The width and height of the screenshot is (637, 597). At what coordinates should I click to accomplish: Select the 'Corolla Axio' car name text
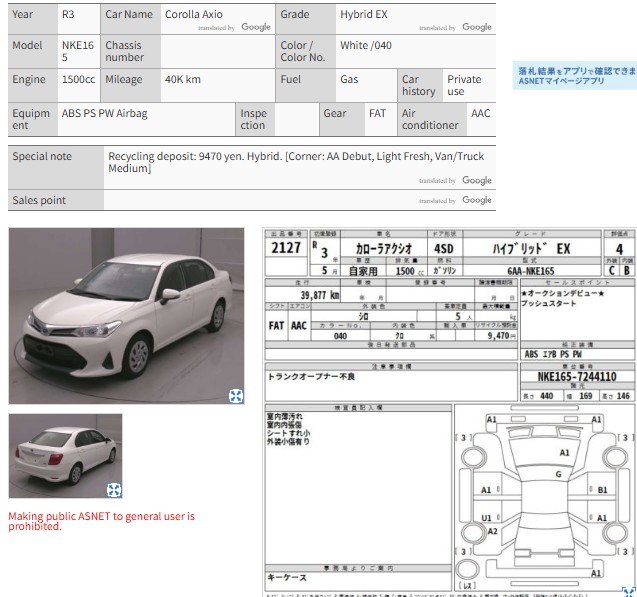[194, 14]
